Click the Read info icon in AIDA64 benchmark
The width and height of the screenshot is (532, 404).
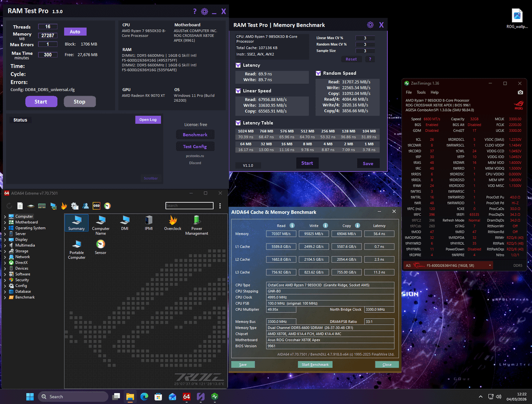(292, 226)
